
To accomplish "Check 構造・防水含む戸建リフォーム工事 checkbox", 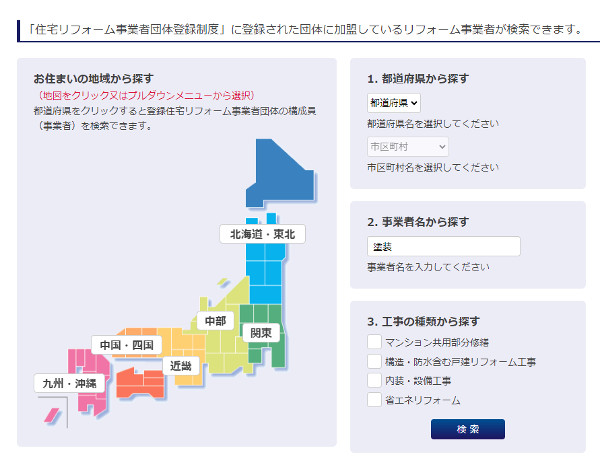I will [374, 361].
